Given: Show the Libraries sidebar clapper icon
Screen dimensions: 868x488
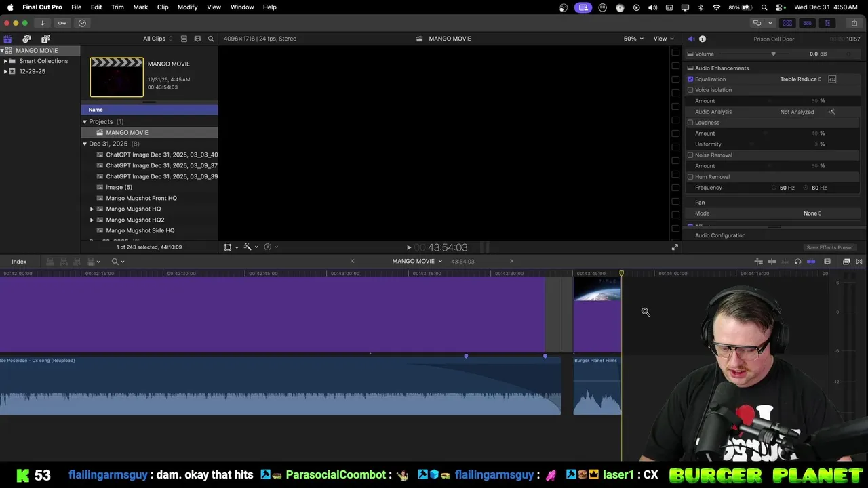Looking at the screenshot, I should [8, 39].
